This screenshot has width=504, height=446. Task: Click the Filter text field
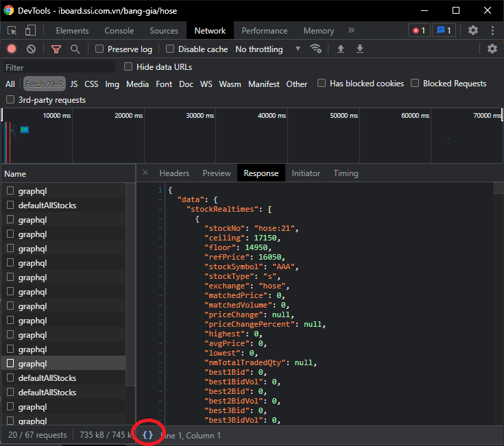click(59, 67)
